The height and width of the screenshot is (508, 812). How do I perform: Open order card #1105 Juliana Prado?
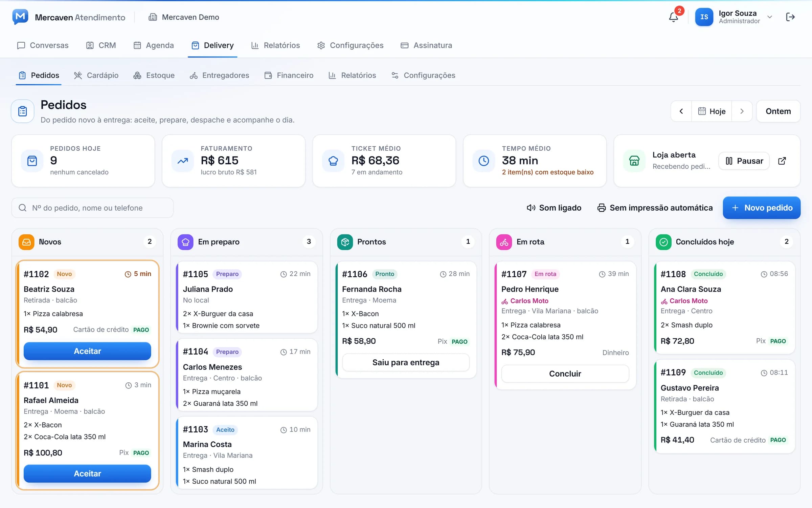pyautogui.click(x=247, y=297)
